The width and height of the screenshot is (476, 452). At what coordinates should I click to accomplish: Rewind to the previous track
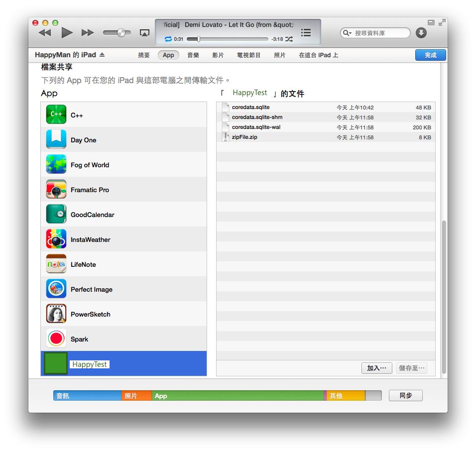click(45, 33)
